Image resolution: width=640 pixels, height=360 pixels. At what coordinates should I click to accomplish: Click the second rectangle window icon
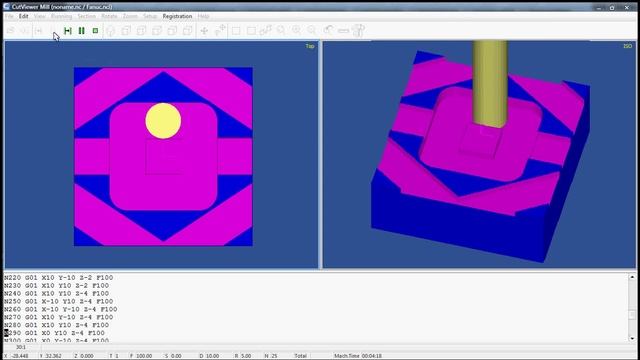point(251,31)
